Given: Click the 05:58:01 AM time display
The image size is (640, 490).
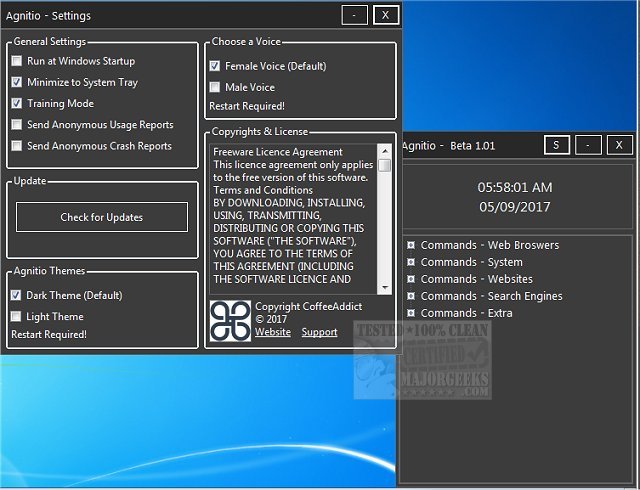Looking at the screenshot, I should click(x=515, y=187).
